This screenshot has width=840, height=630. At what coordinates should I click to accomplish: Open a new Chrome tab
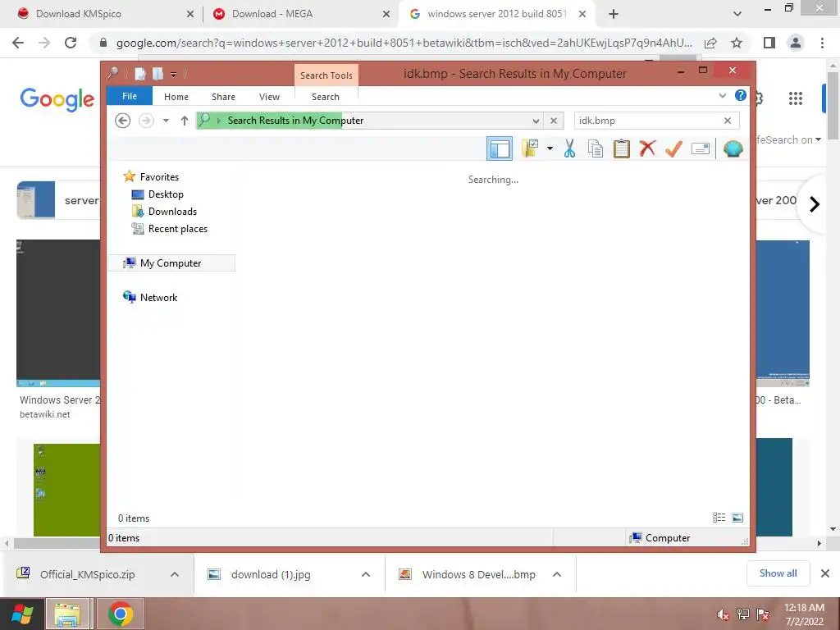click(614, 14)
